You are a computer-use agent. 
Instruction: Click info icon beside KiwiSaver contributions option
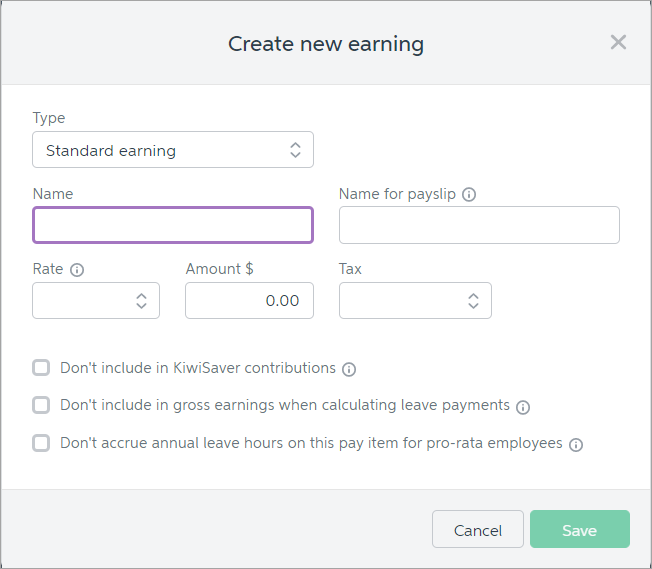tap(349, 369)
